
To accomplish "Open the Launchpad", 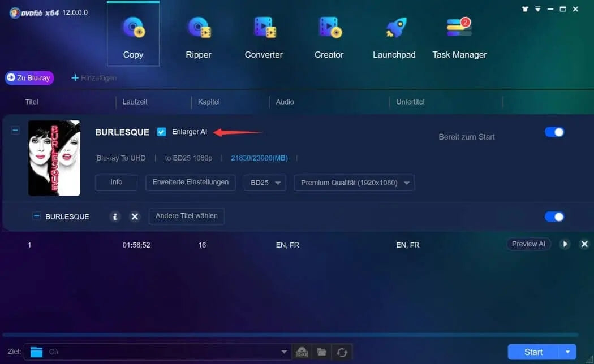I will (394, 37).
